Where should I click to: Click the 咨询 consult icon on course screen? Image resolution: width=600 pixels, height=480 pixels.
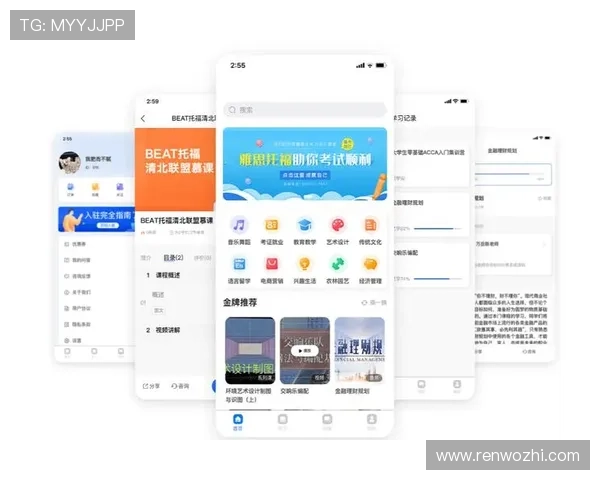(174, 386)
